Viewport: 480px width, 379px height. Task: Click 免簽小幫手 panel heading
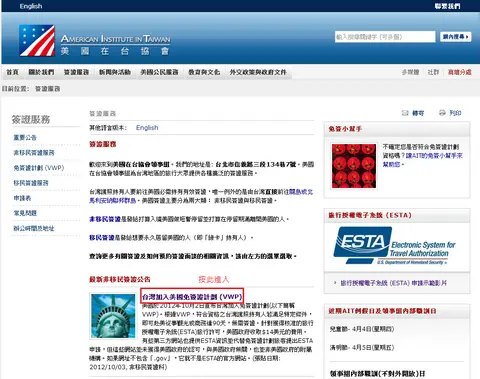[345, 129]
